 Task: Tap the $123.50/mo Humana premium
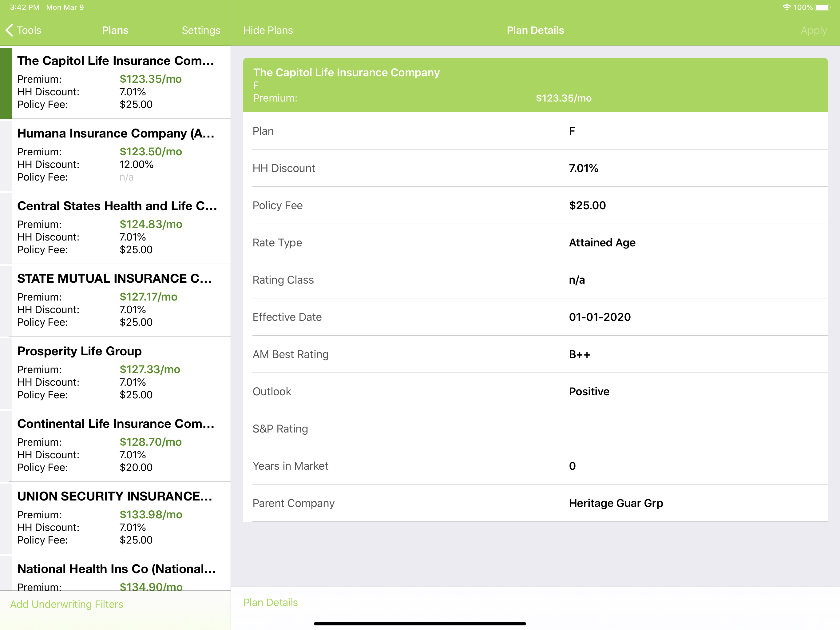pyautogui.click(x=151, y=152)
